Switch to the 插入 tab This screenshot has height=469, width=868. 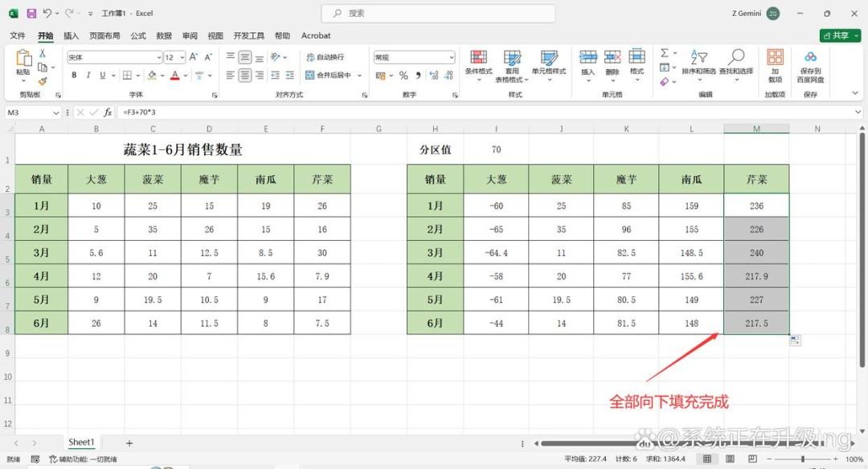(71, 35)
